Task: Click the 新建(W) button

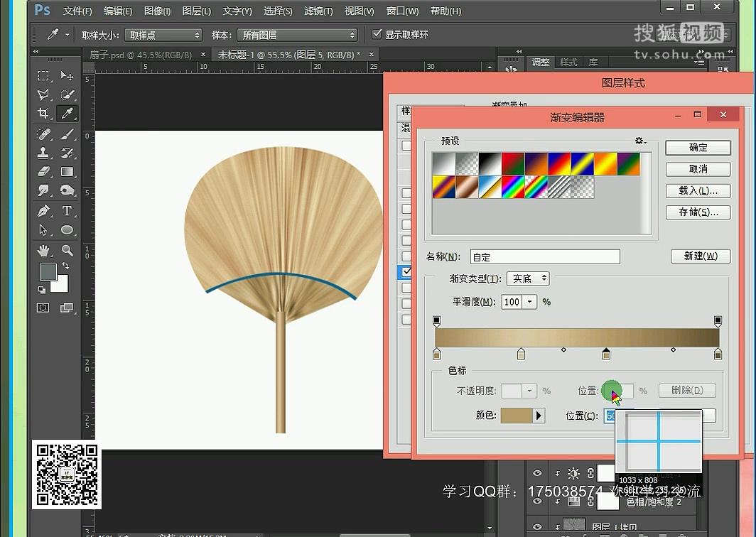Action: (701, 256)
